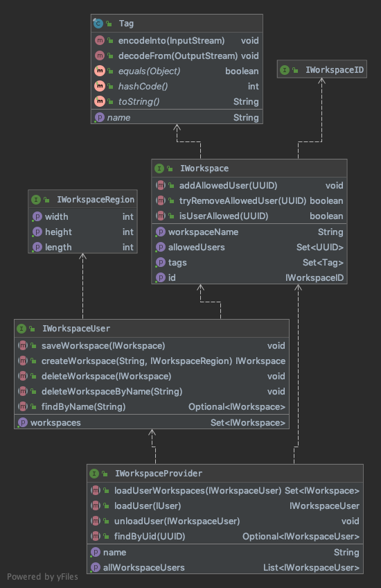Click the findByUid(UUID) method name
Image resolution: width=381 pixels, height=588 pixels.
tap(150, 536)
